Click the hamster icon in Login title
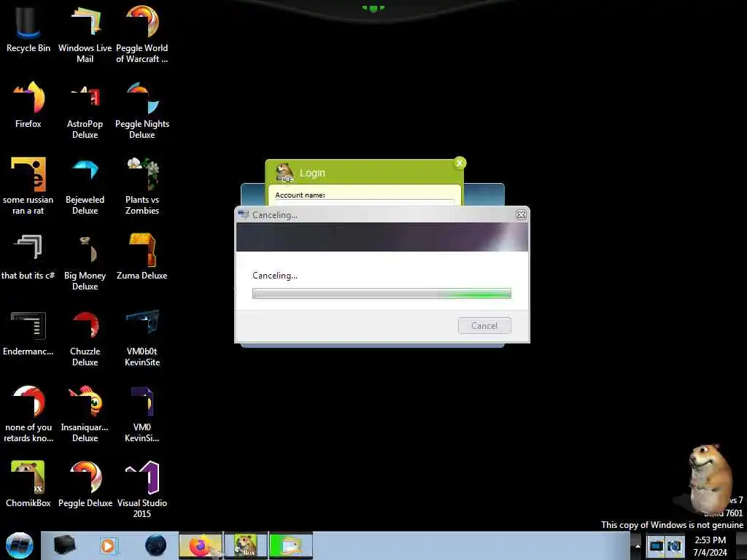Viewport: 747px width, 560px height. point(284,173)
